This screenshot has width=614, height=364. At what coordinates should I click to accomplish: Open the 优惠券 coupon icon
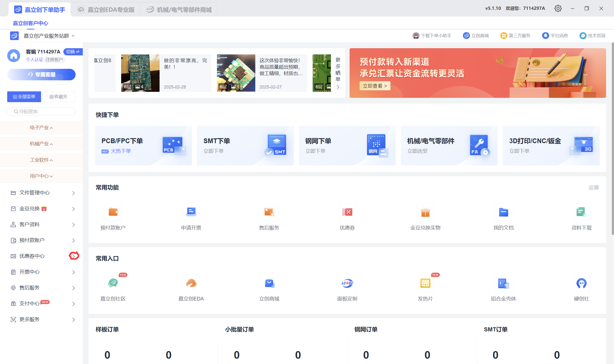coord(347,212)
